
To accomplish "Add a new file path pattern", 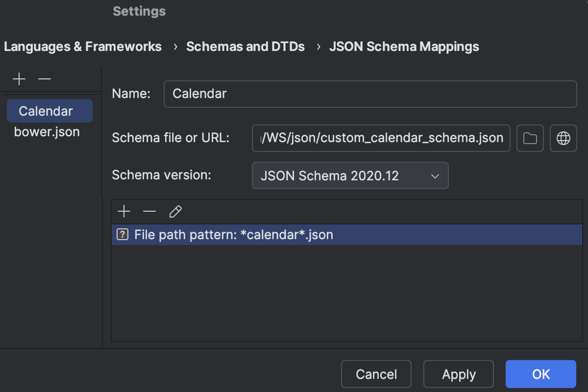I will pos(124,211).
